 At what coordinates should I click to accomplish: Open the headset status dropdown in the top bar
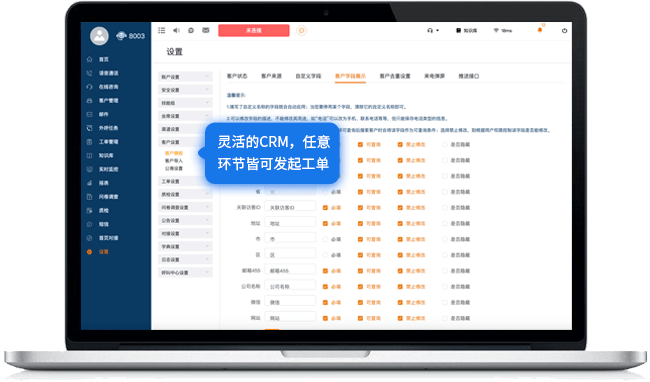[x=433, y=30]
